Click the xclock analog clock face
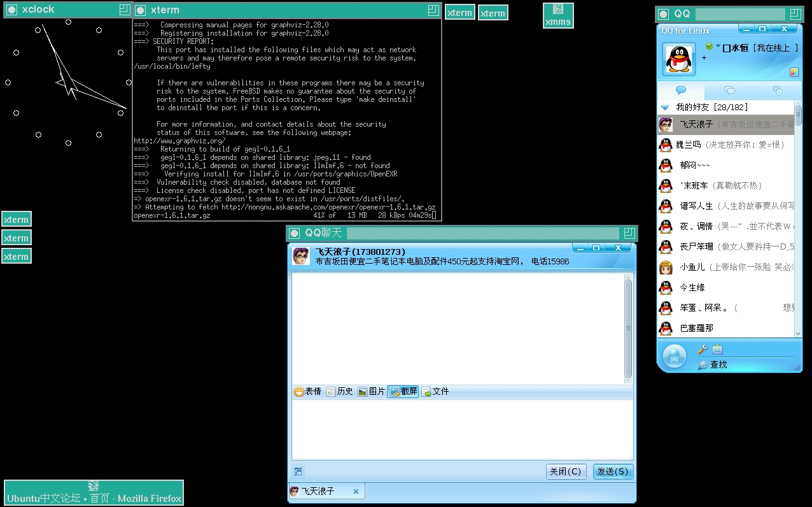Viewport: 812px width, 507px height. tap(68, 83)
